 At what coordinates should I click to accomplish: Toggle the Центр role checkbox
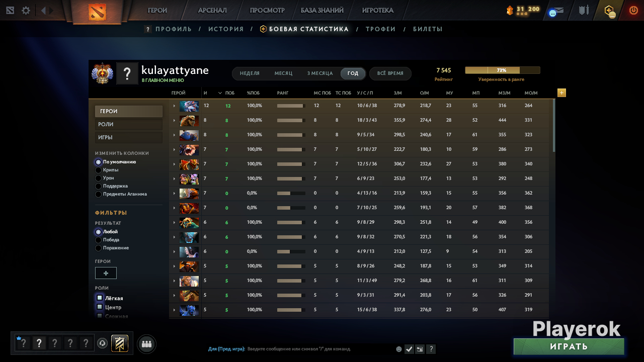pyautogui.click(x=100, y=307)
